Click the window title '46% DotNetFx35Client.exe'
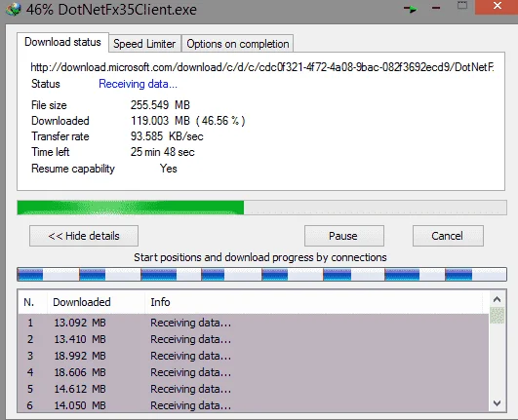The height and width of the screenshot is (420, 518). 111,10
